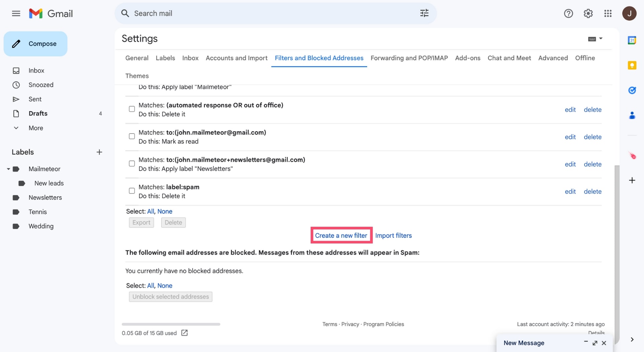Open Google Keep notes panel
The height and width of the screenshot is (352, 644).
632,65
